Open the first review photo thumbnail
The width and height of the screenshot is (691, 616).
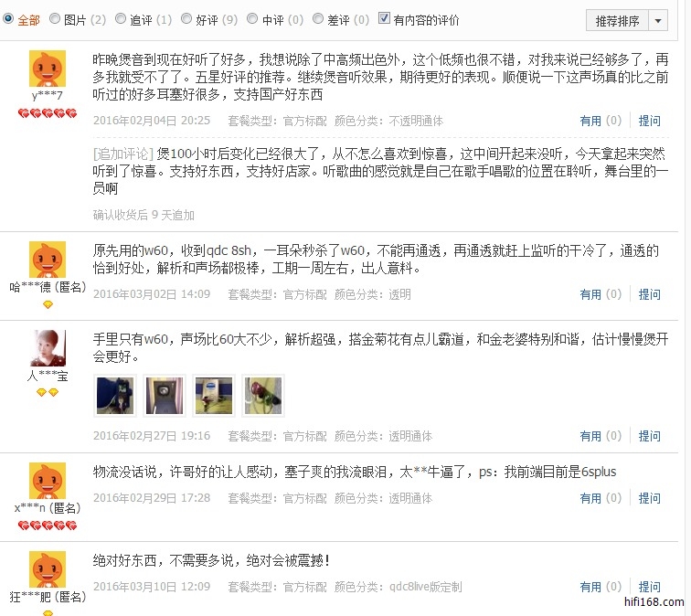click(115, 396)
